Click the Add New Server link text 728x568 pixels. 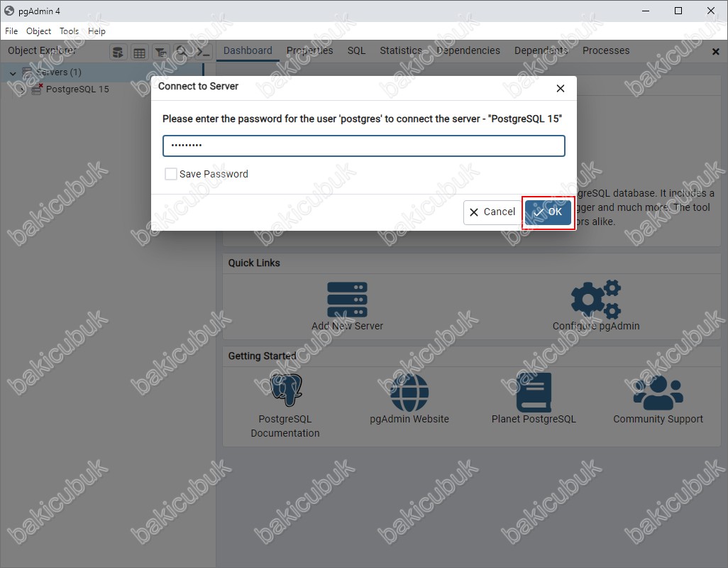347,326
